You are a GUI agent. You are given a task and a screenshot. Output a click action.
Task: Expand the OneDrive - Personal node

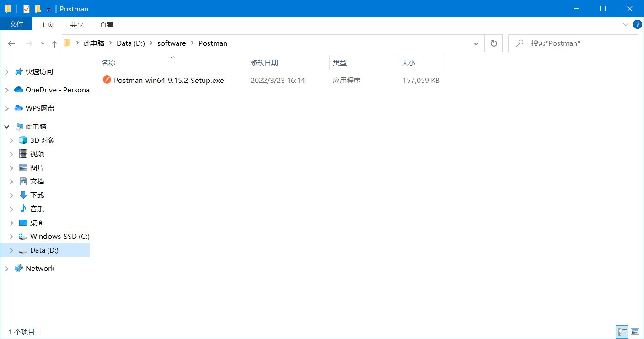click(6, 90)
